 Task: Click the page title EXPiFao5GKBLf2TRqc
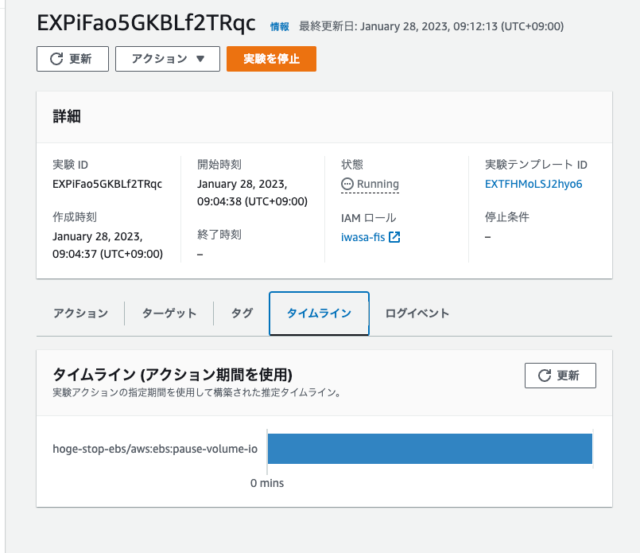click(146, 23)
